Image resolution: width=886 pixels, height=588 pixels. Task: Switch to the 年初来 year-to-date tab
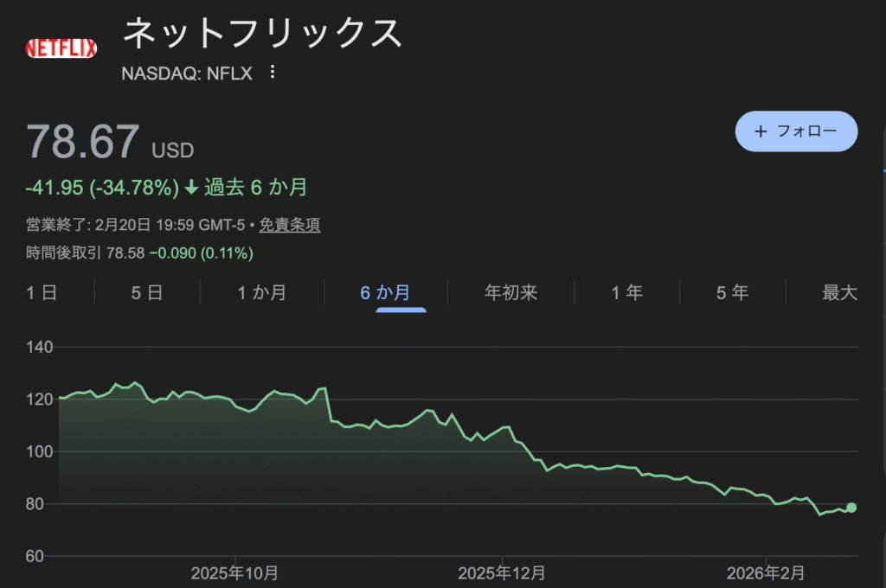511,292
